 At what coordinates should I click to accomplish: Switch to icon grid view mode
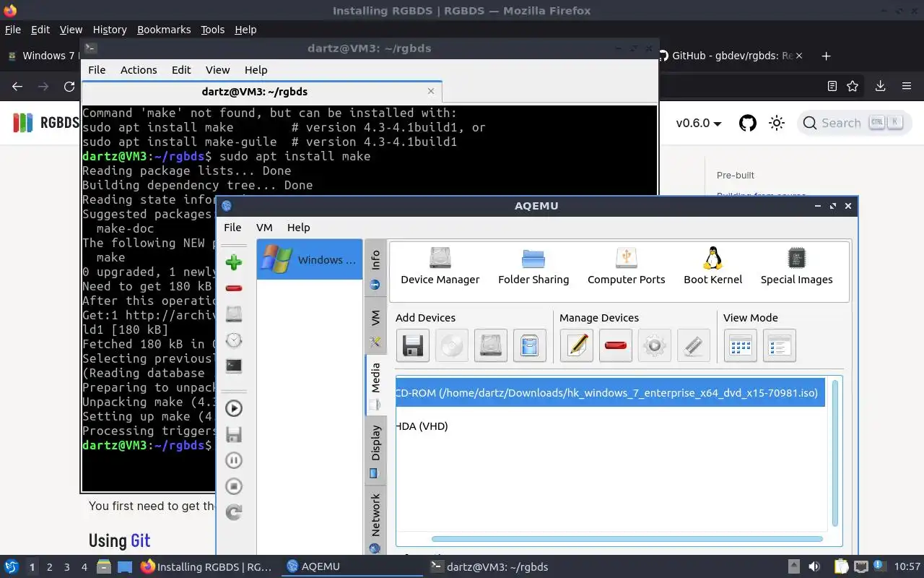[x=741, y=345]
